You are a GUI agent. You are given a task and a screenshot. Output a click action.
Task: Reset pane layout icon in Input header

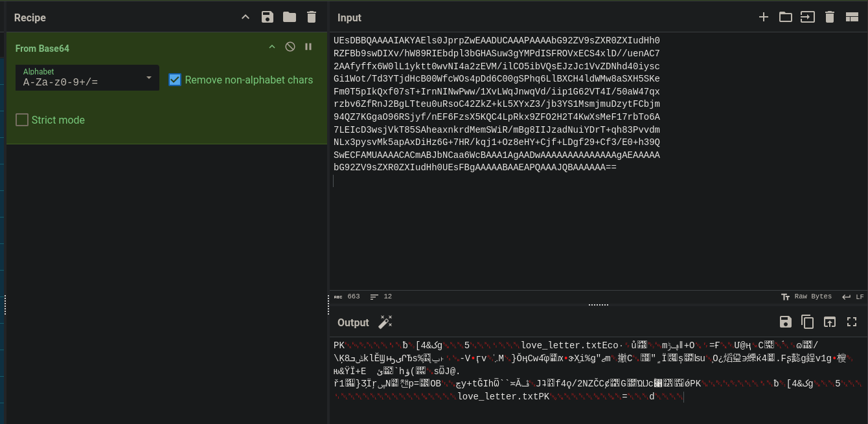(x=852, y=17)
